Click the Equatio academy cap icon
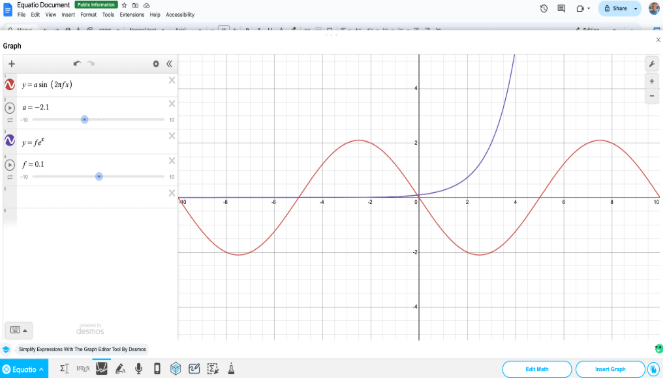The width and height of the screenshot is (663, 378). point(6,350)
